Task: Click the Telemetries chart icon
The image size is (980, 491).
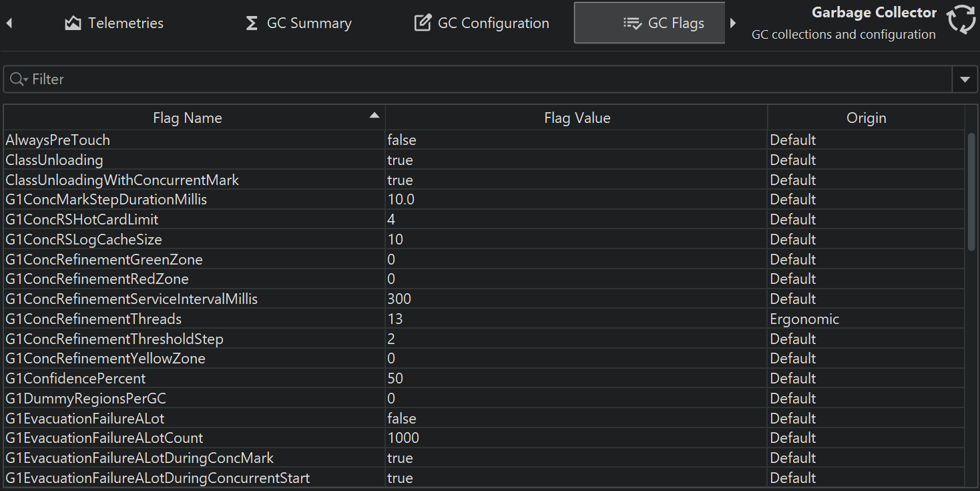Action: 73,23
